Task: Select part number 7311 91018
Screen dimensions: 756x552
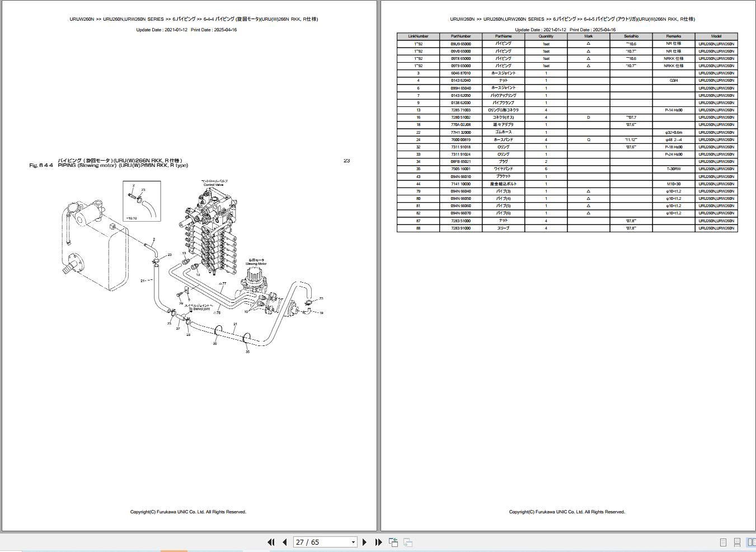Action: (461, 147)
